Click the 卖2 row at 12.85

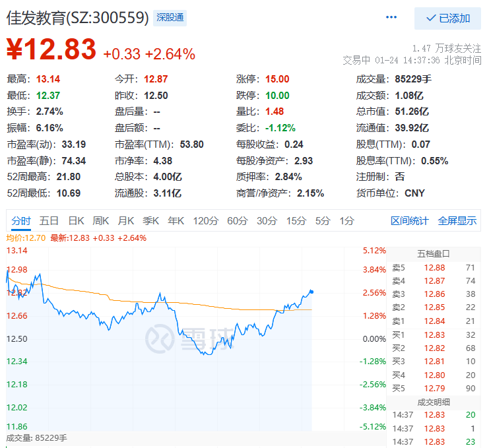pyautogui.click(x=434, y=307)
